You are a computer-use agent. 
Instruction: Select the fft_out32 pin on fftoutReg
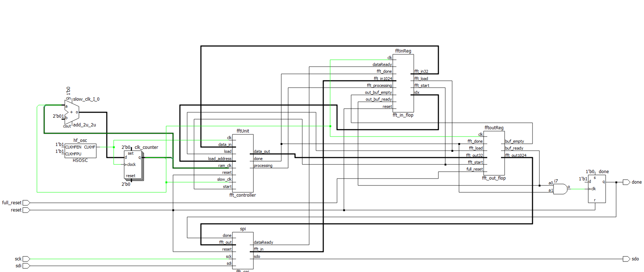[x=474, y=155]
